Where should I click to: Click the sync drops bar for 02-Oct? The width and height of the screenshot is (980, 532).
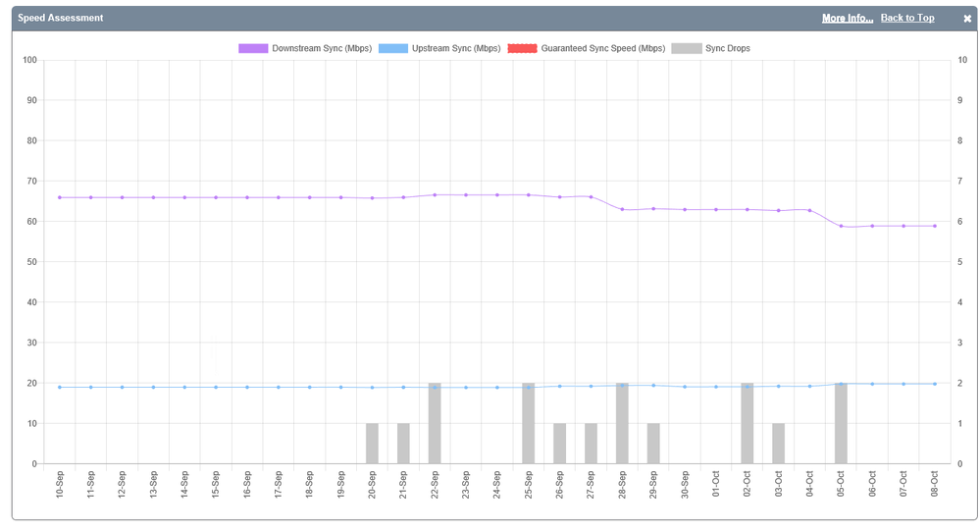click(x=747, y=424)
